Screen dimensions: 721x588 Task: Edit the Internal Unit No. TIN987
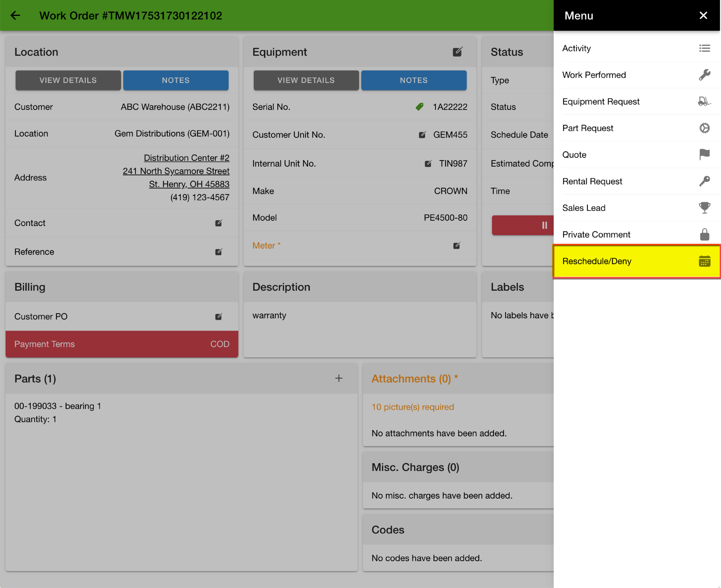[429, 164]
